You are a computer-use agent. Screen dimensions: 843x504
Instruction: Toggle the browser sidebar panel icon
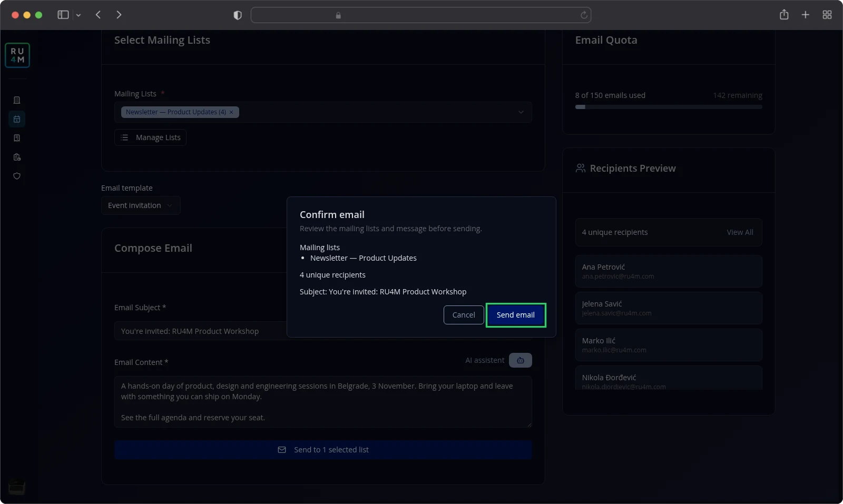click(63, 15)
